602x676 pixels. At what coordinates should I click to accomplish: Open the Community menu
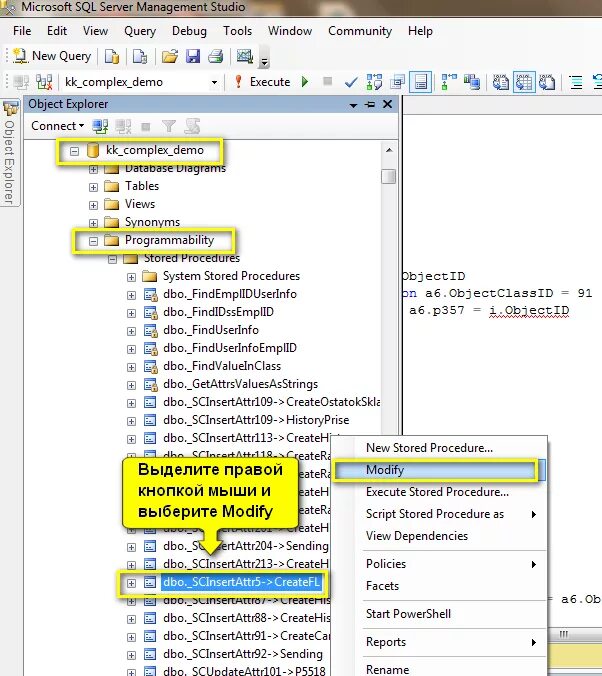[x=360, y=31]
